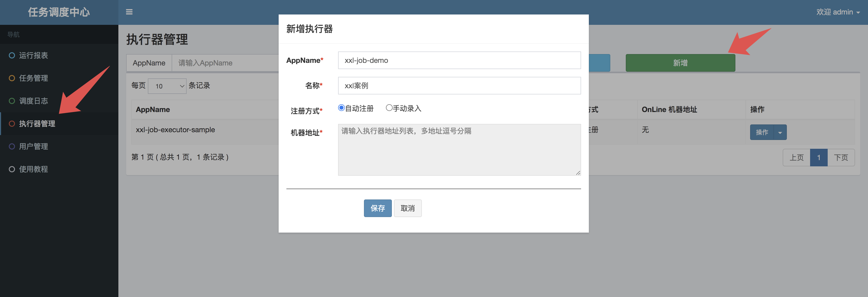868x297 pixels.
Task: Click the green circle icon beside 调度日志
Action: click(x=12, y=101)
